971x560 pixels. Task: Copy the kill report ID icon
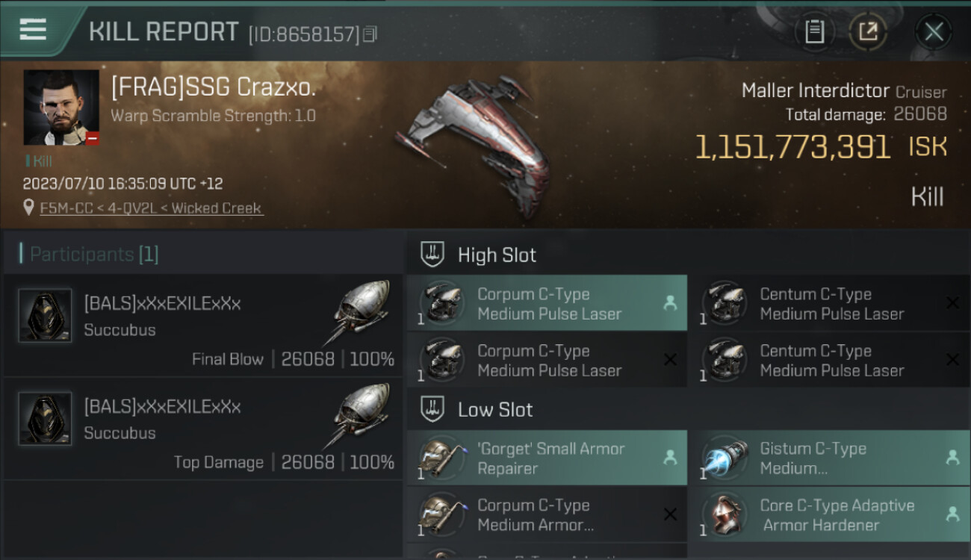tap(370, 34)
